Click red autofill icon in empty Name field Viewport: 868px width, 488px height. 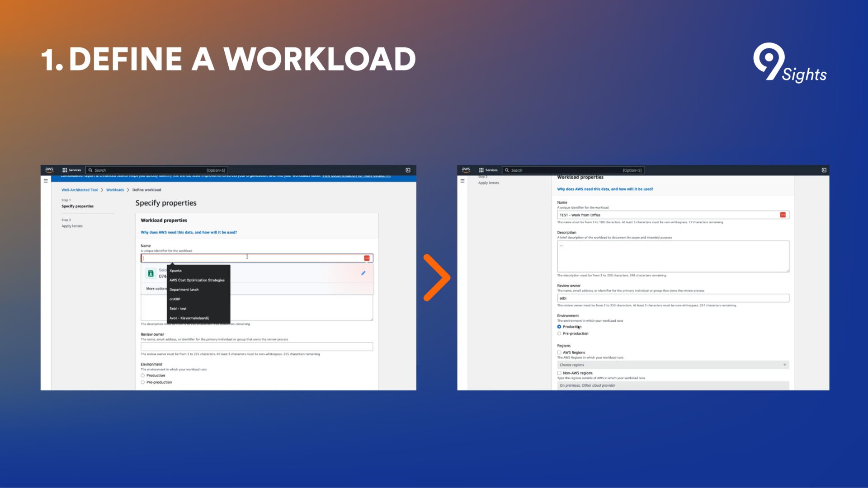367,258
